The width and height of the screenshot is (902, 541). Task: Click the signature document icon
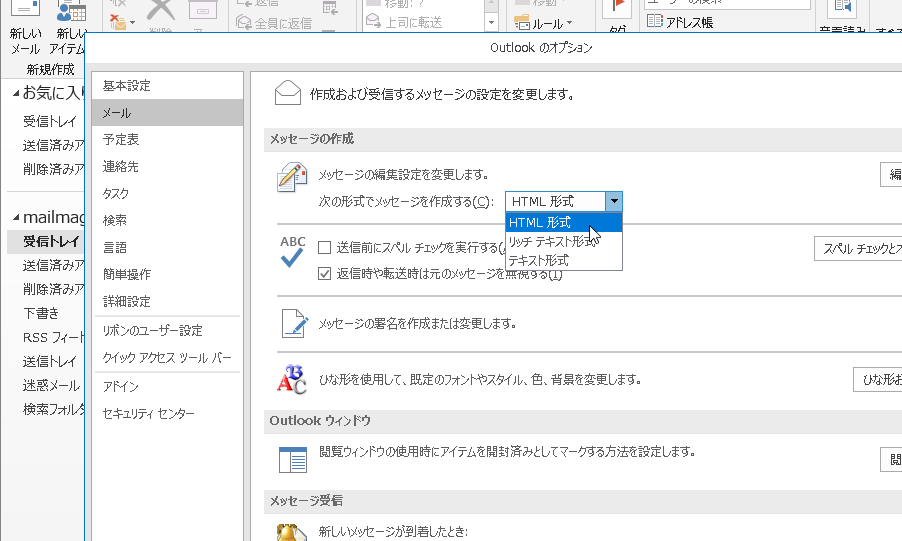pyautogui.click(x=292, y=323)
